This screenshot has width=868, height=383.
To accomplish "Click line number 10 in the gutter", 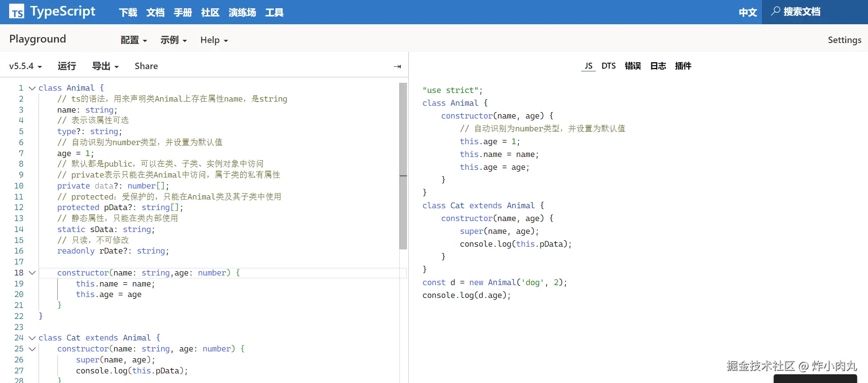I will [x=19, y=186].
